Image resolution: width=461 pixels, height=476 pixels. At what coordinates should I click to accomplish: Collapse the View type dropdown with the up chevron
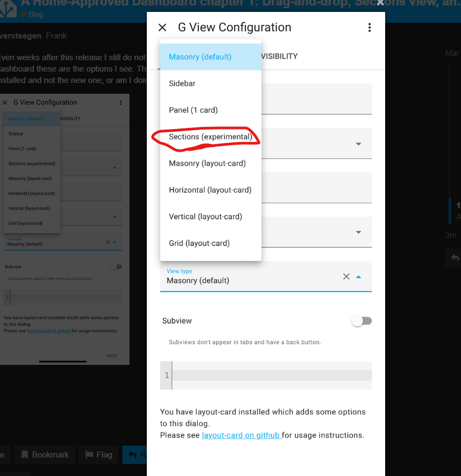pos(358,276)
